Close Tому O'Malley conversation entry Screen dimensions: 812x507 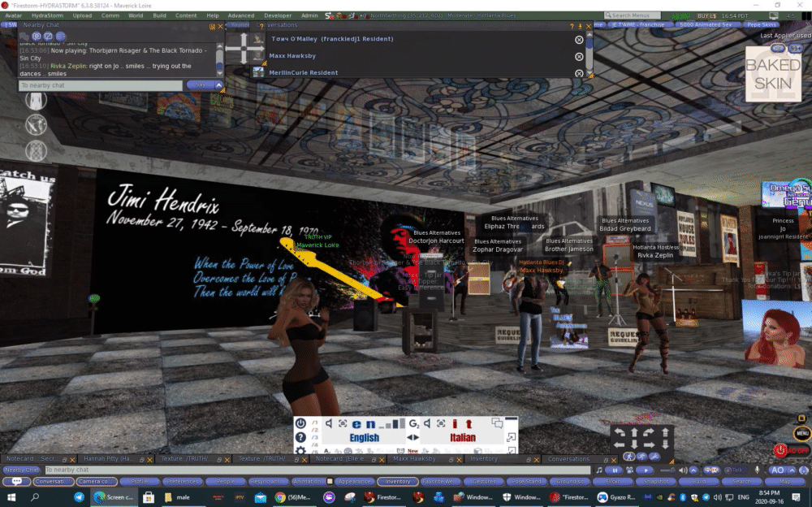pos(579,40)
